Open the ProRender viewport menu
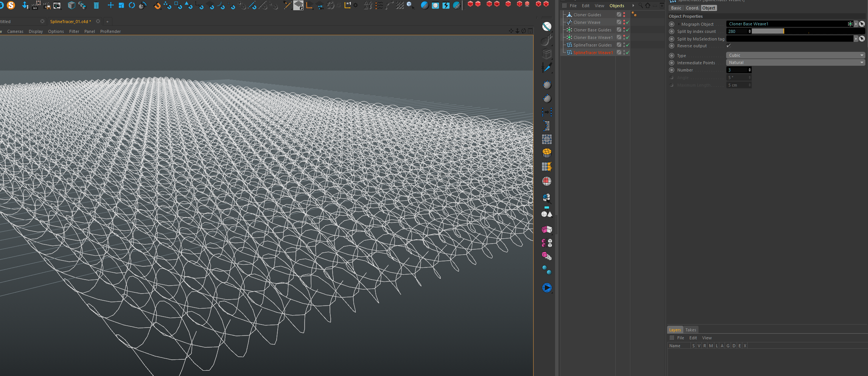 110,31
